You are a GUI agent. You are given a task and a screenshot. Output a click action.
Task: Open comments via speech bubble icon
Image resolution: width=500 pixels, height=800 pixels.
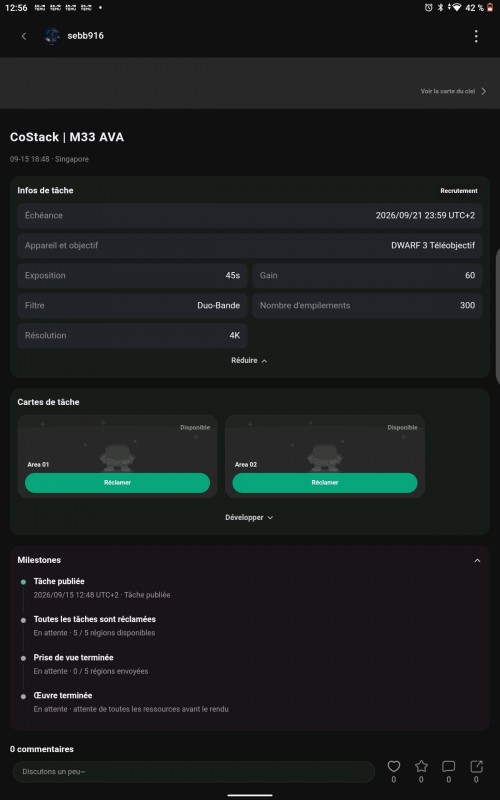tap(448, 766)
